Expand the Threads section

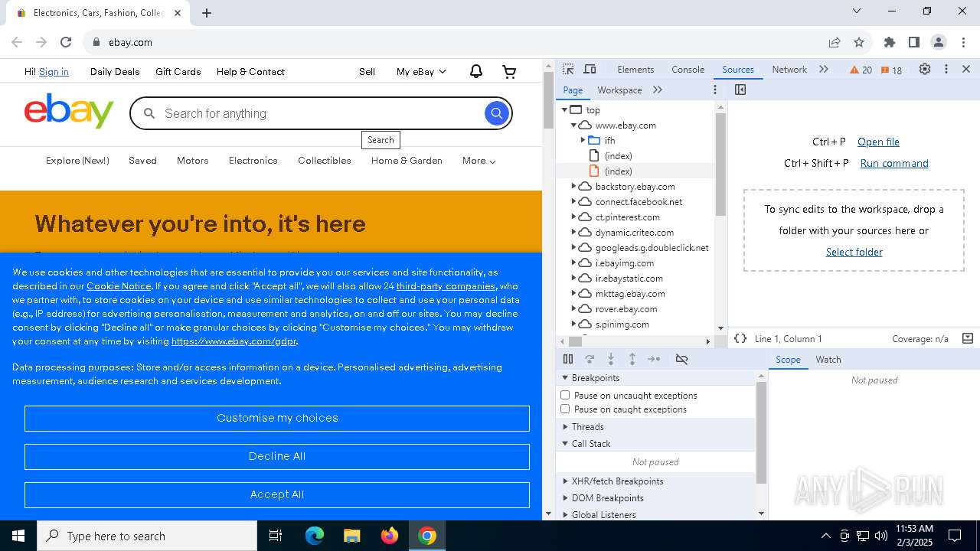pos(565,426)
